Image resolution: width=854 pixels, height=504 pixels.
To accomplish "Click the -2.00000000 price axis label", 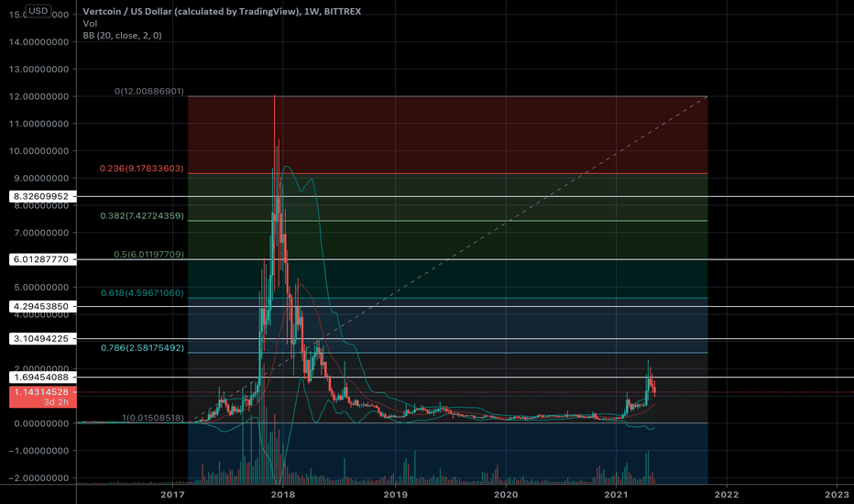I will 39,477.
